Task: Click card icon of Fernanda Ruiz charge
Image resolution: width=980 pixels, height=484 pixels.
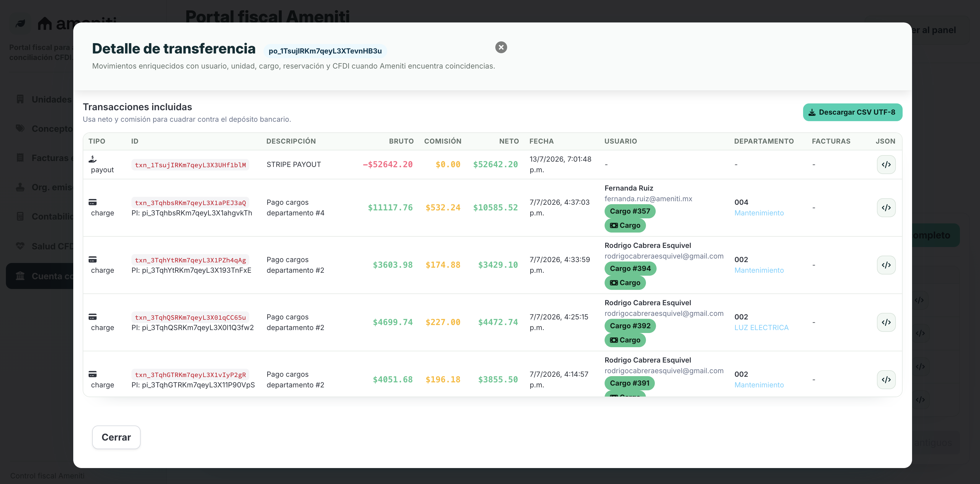Action: (x=92, y=202)
